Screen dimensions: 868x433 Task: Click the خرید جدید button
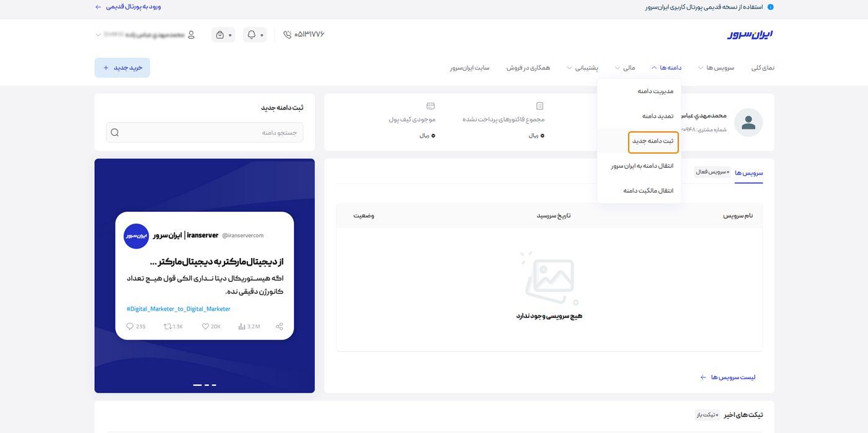point(122,68)
